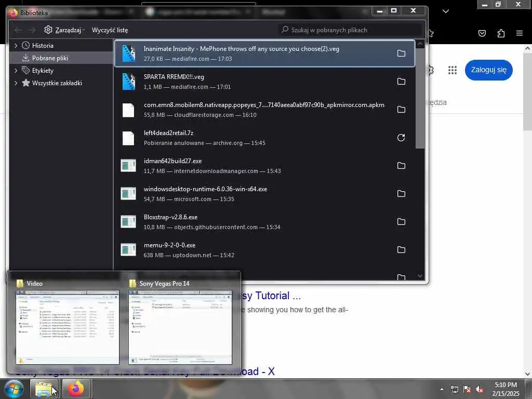
Task: Expand the Wszystkie zakładki tree node
Action: click(16, 83)
